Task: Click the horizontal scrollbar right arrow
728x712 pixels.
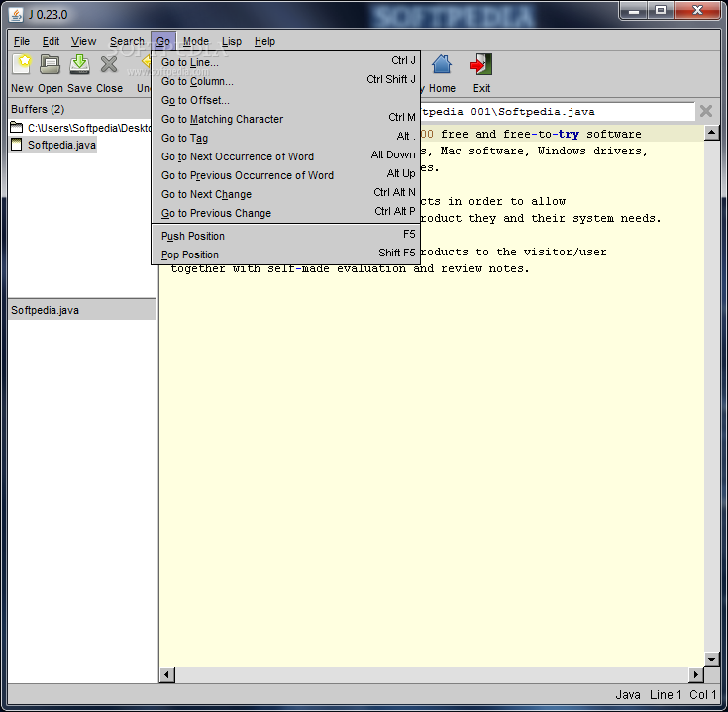Action: click(695, 674)
